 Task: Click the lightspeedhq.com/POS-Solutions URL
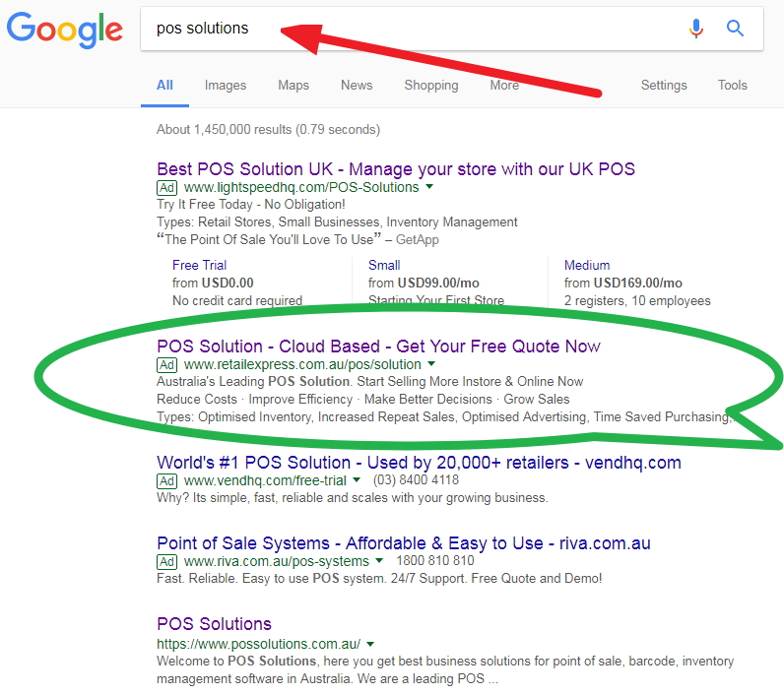[x=301, y=187]
